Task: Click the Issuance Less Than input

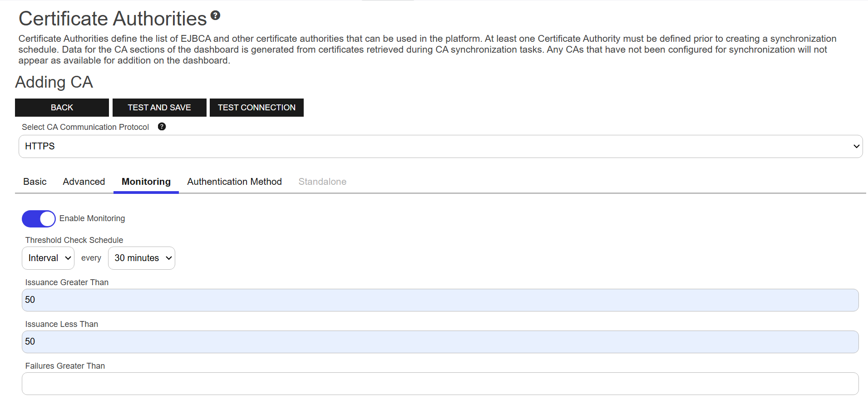Action: pyautogui.click(x=440, y=342)
